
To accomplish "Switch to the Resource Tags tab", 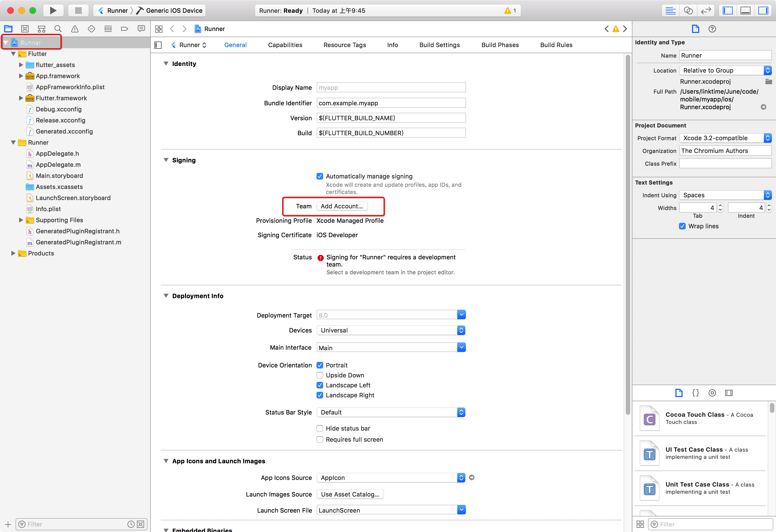I will tap(344, 45).
